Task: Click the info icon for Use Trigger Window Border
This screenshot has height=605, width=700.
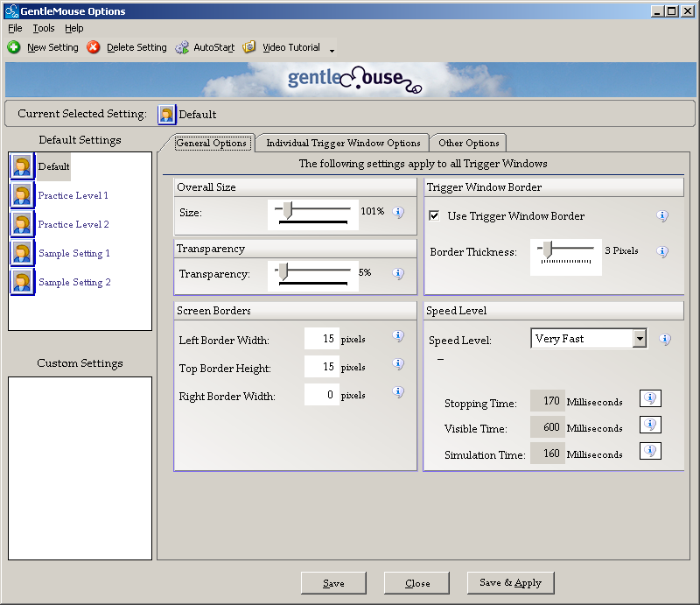Action: coord(662,215)
